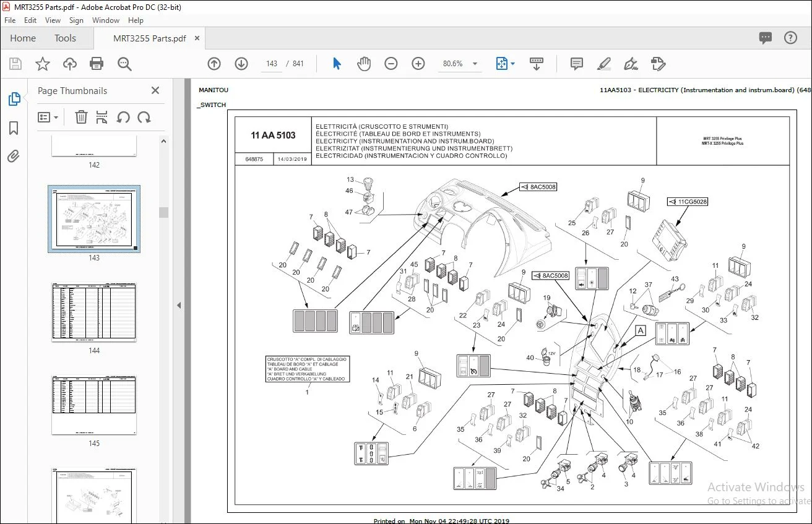Open the Edit menu
This screenshot has width=812, height=524.
(30, 20)
